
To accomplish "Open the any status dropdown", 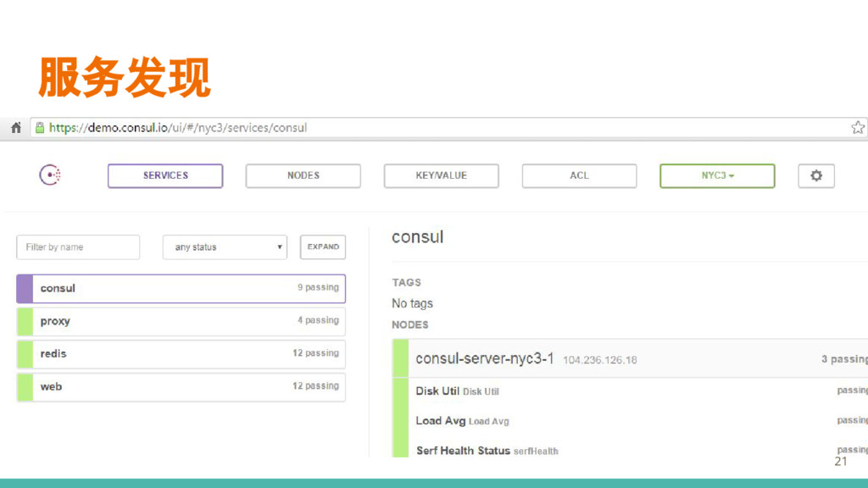I will (225, 247).
